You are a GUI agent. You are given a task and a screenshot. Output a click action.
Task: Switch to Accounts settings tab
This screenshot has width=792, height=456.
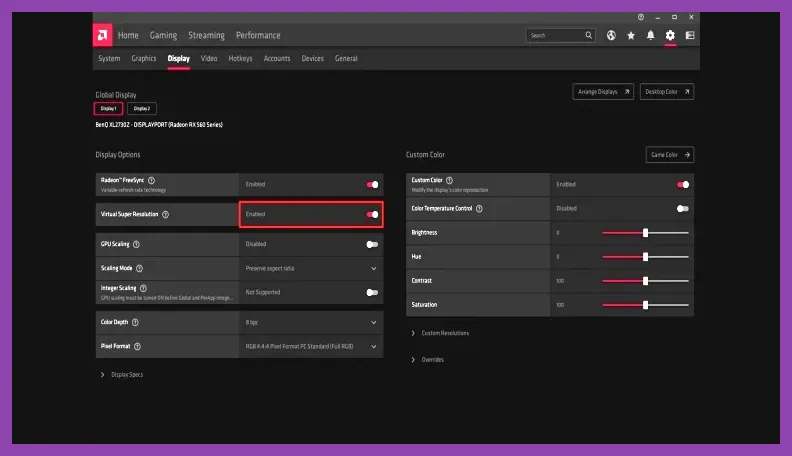pos(277,59)
